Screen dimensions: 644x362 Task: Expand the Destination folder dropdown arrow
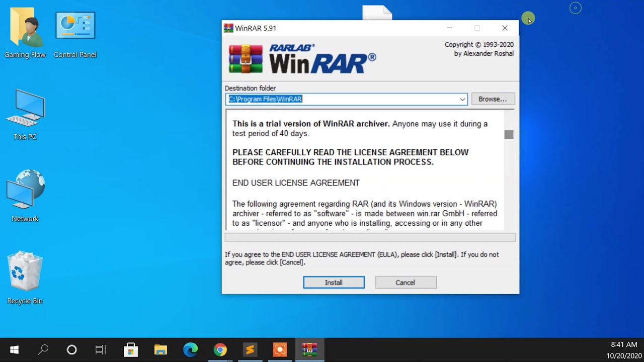coord(462,99)
